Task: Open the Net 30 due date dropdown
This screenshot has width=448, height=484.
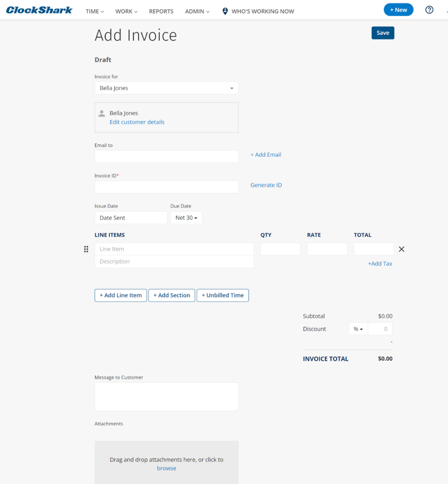Action: point(186,218)
